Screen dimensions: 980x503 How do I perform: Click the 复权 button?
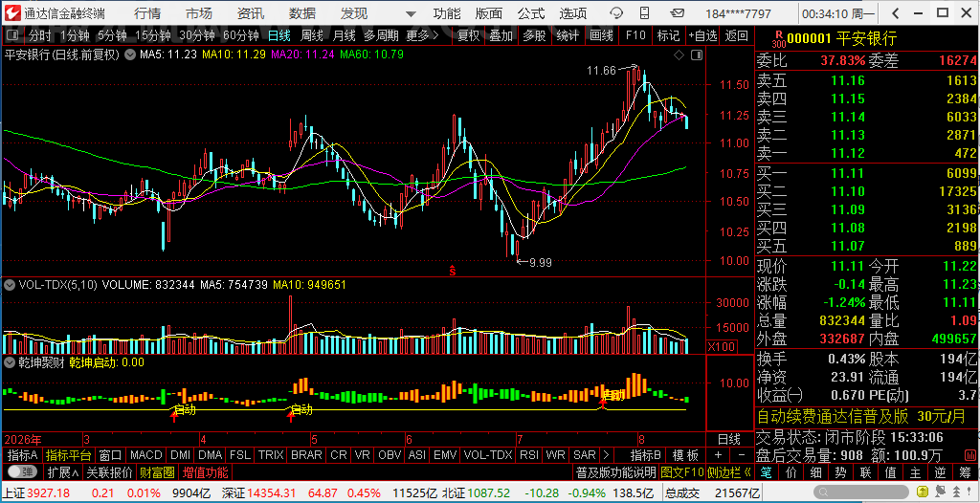[467, 35]
